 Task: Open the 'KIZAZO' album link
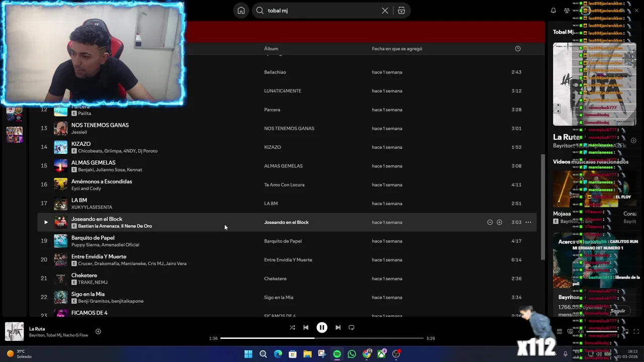click(272, 147)
